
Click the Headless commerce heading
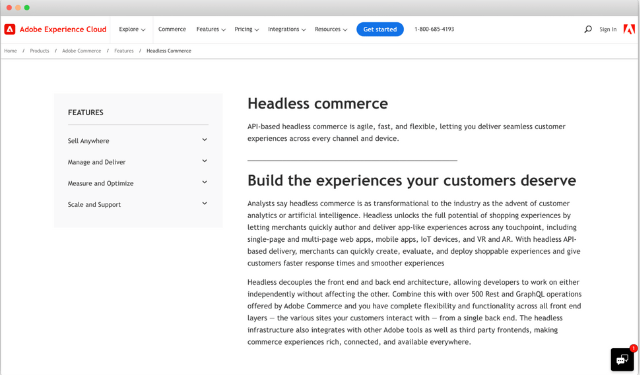(x=318, y=104)
